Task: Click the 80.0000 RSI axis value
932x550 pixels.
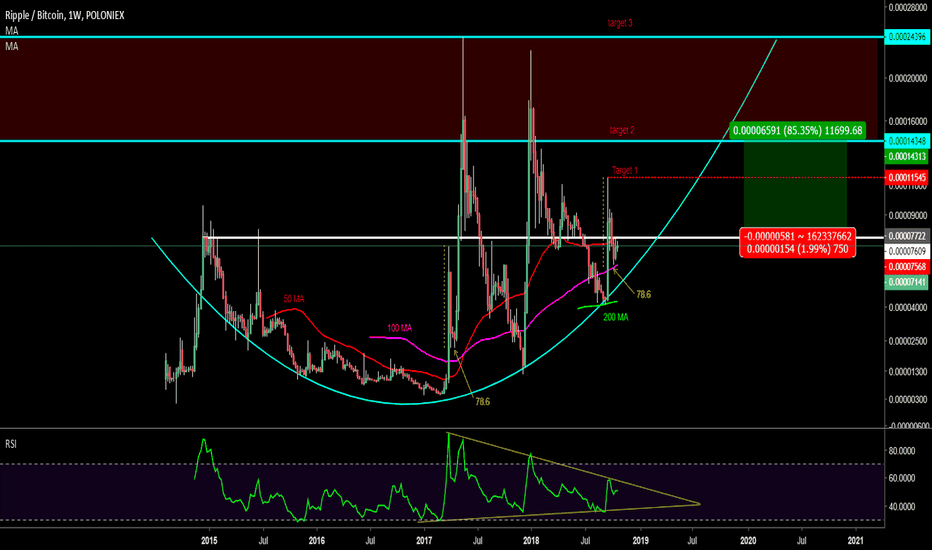Action: click(902, 451)
